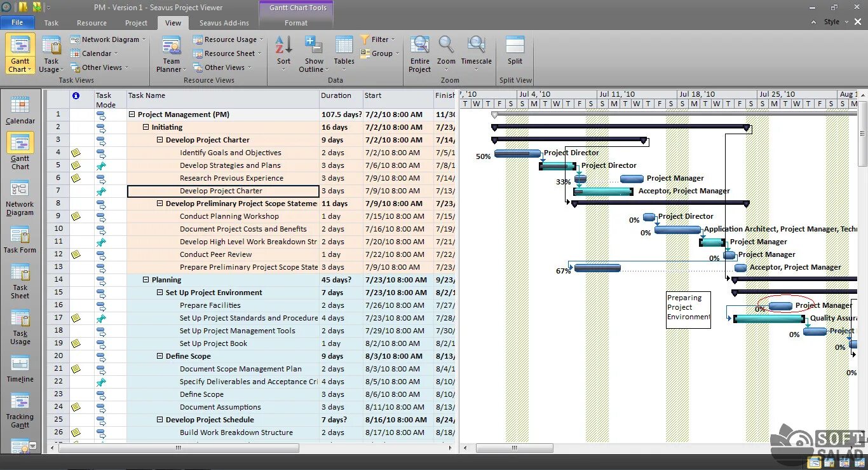The image size is (868, 470).
Task: Collapse Develop Project Schedule group
Action: (160, 420)
